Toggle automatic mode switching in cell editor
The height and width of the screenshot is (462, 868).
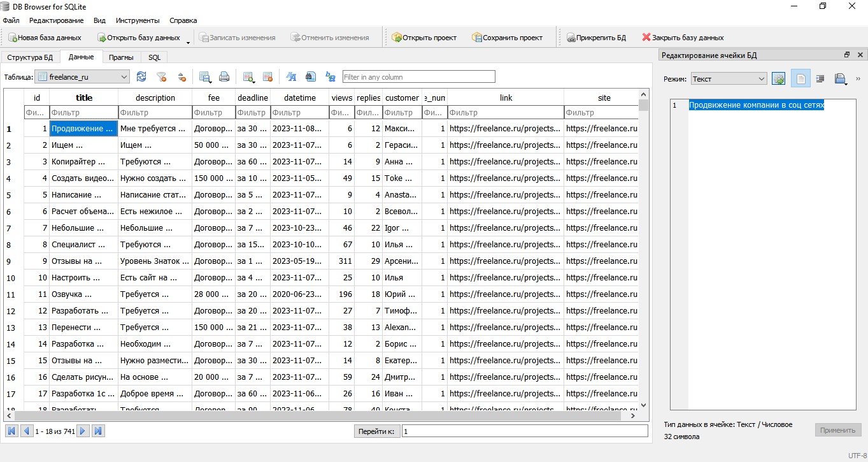(778, 79)
